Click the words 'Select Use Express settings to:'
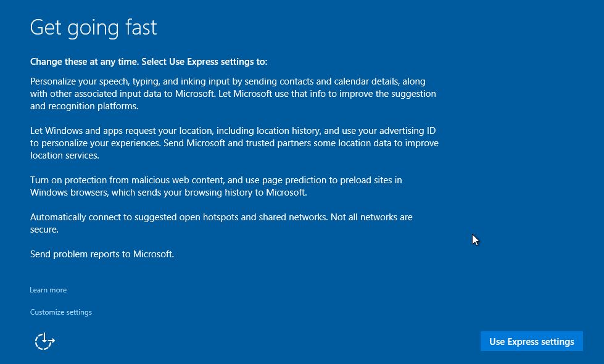 [x=204, y=62]
